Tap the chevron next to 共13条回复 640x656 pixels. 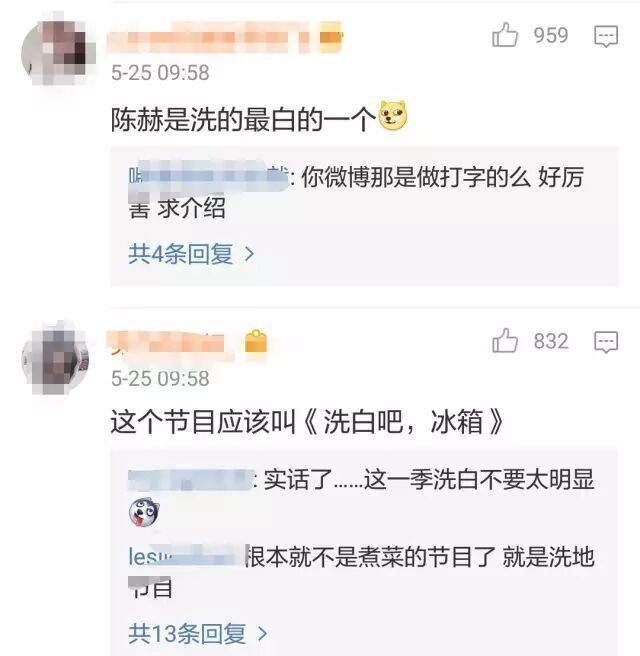262,633
